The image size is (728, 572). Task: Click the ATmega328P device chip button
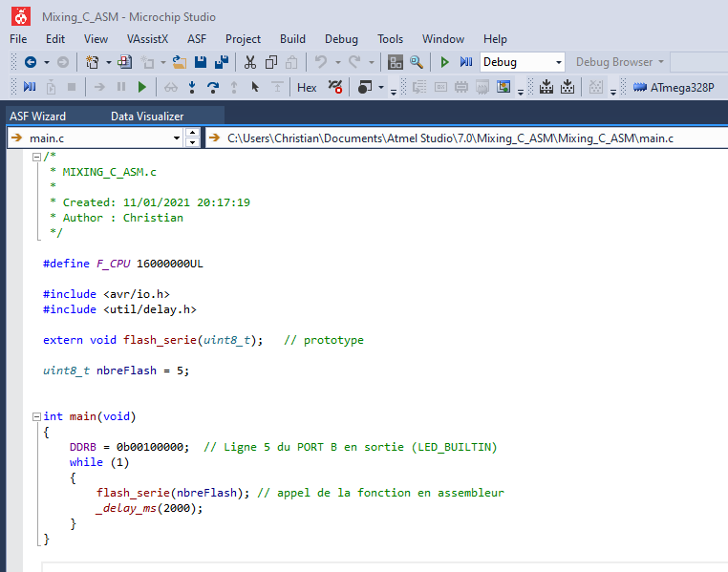click(x=674, y=87)
